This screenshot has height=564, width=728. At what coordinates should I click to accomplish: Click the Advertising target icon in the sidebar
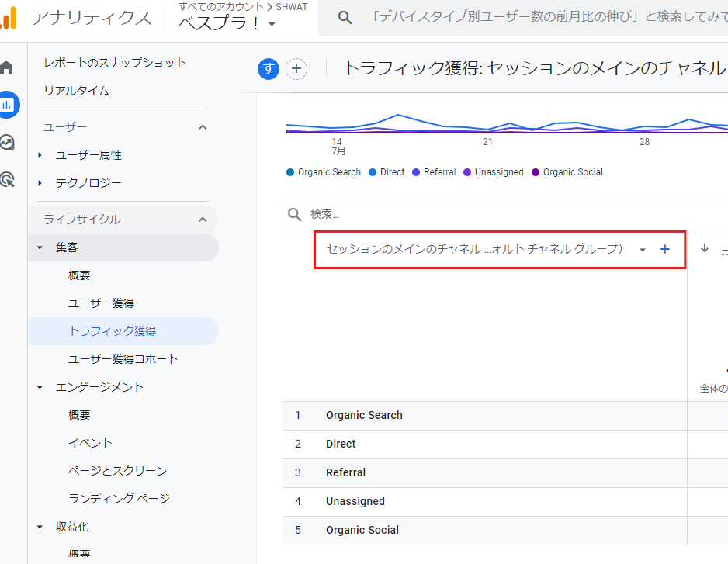[9, 180]
